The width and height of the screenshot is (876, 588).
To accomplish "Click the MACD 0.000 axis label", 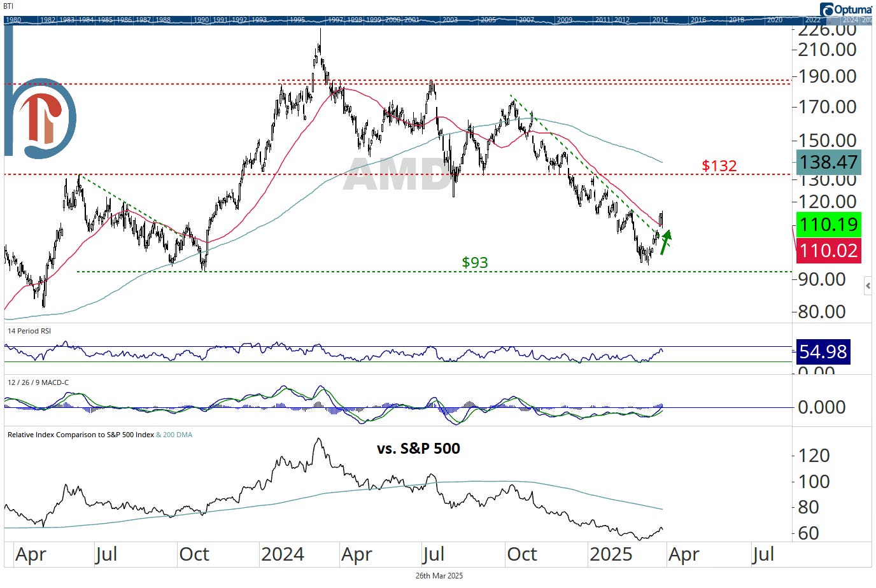I will [822, 407].
